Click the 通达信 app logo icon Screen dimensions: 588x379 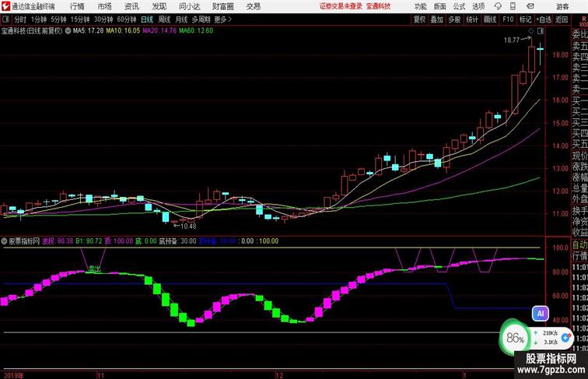(x=5, y=6)
